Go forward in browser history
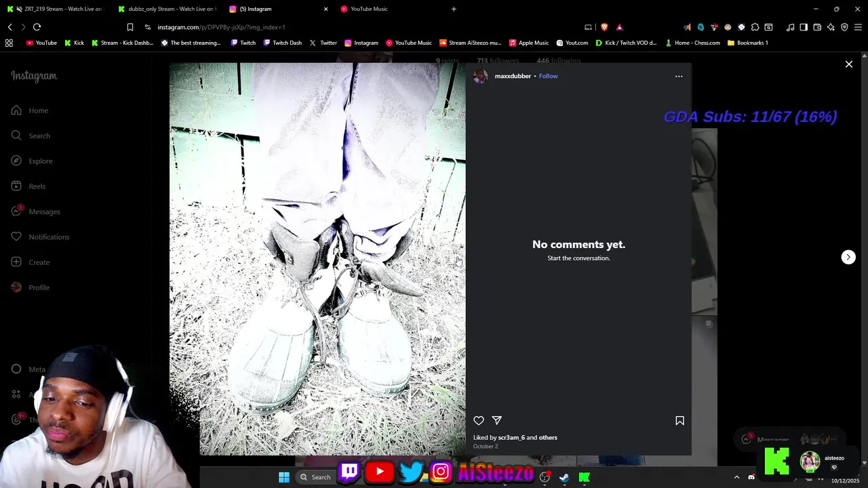 [x=23, y=27]
